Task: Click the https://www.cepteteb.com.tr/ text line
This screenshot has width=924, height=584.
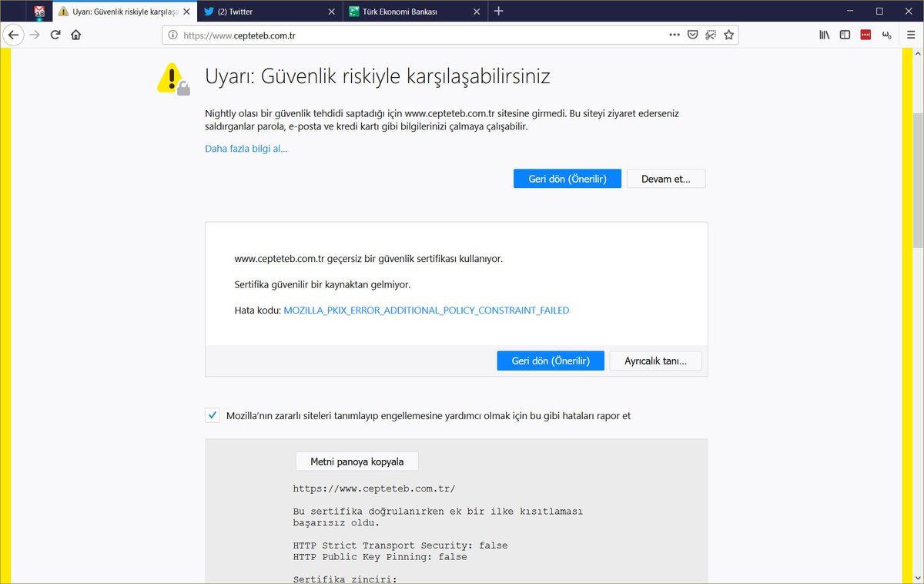Action: point(374,488)
